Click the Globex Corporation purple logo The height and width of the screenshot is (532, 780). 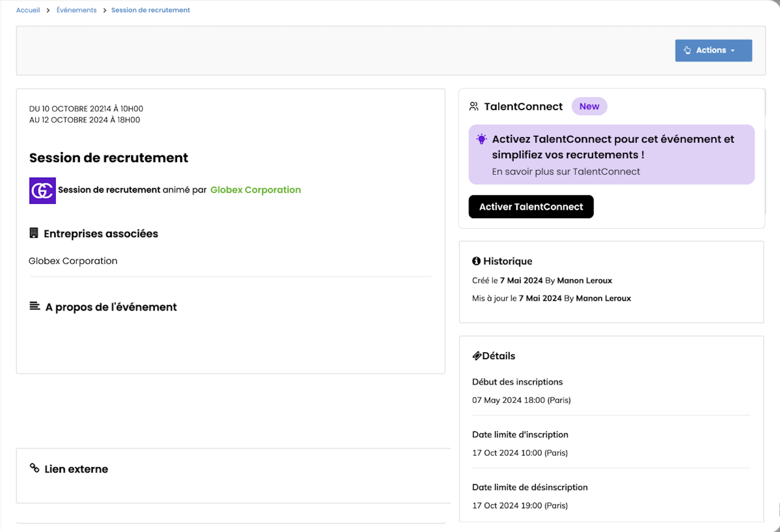(x=42, y=191)
